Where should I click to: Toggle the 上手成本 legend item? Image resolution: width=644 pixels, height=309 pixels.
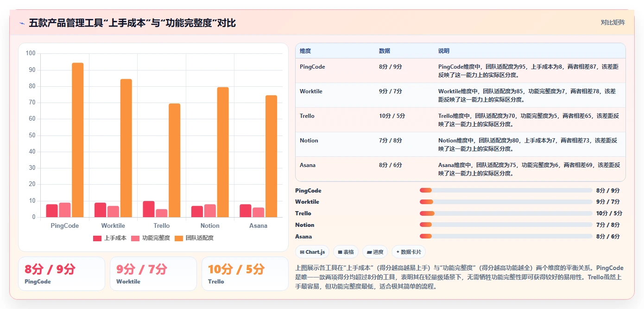[110, 238]
